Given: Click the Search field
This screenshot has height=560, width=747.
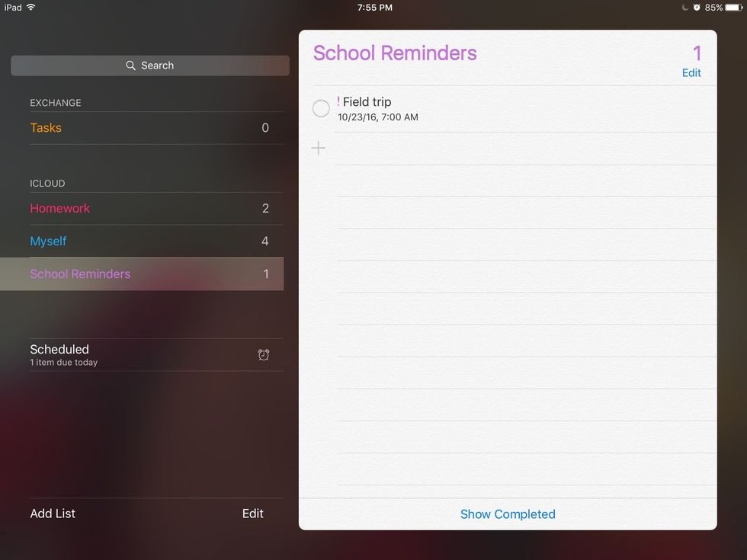Looking at the screenshot, I should coord(150,66).
